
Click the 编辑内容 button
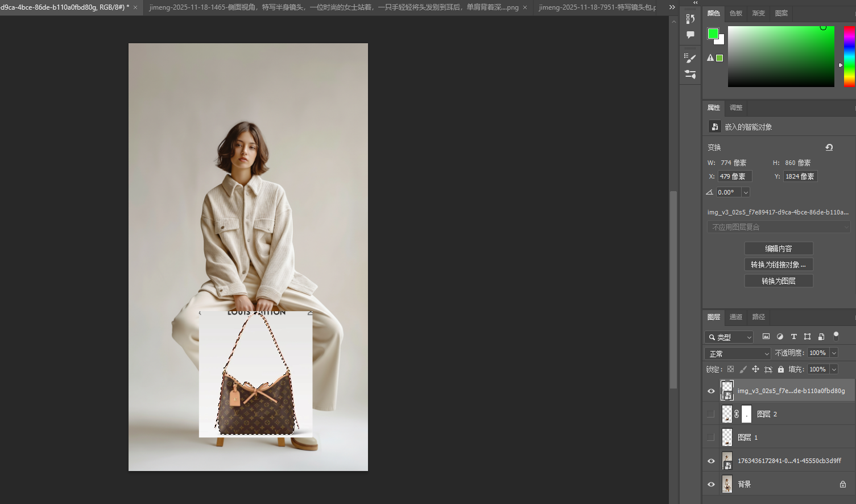pos(778,249)
